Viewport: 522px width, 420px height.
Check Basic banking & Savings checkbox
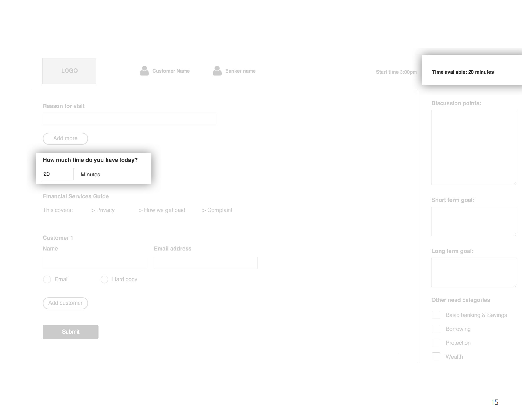pyautogui.click(x=436, y=315)
